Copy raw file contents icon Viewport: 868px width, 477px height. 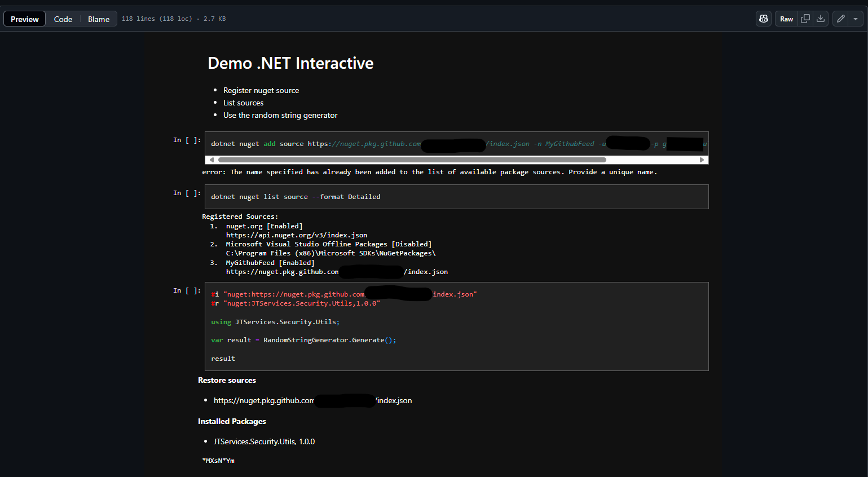(x=805, y=19)
